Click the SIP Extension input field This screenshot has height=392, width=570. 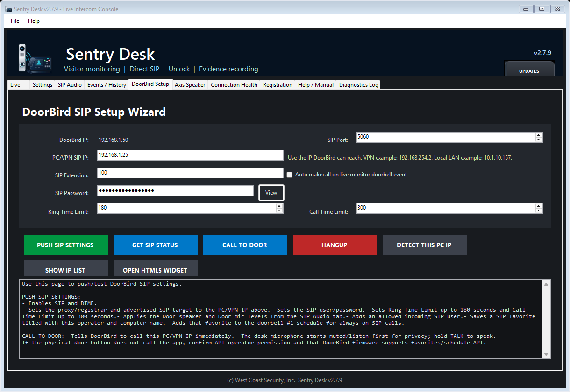click(x=190, y=173)
